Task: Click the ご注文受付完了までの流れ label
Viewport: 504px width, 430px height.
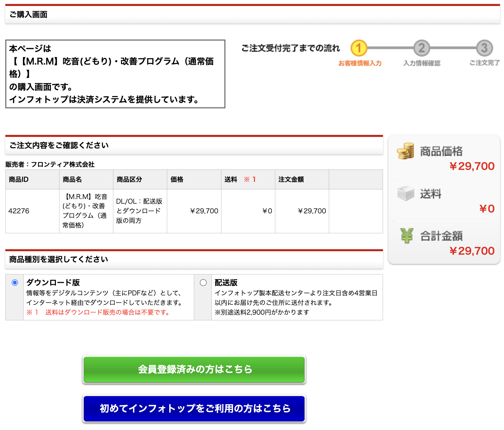Action: (291, 48)
